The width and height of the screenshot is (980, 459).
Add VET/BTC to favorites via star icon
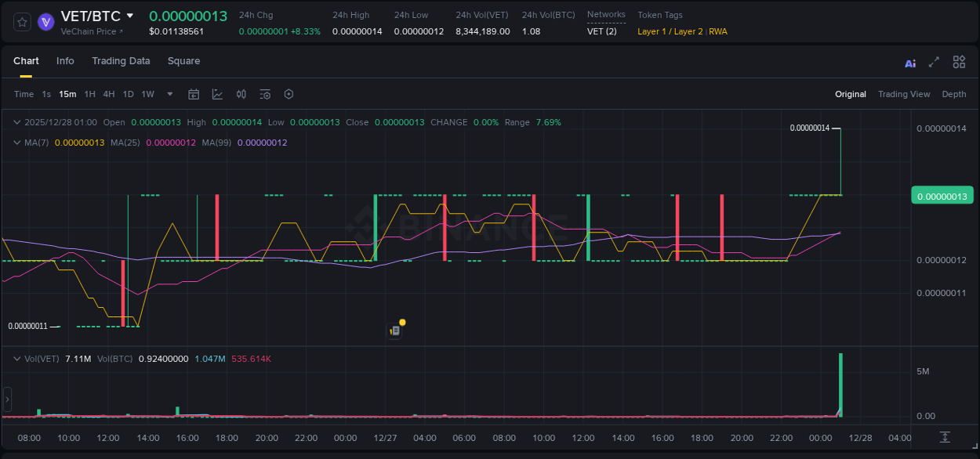pyautogui.click(x=21, y=22)
